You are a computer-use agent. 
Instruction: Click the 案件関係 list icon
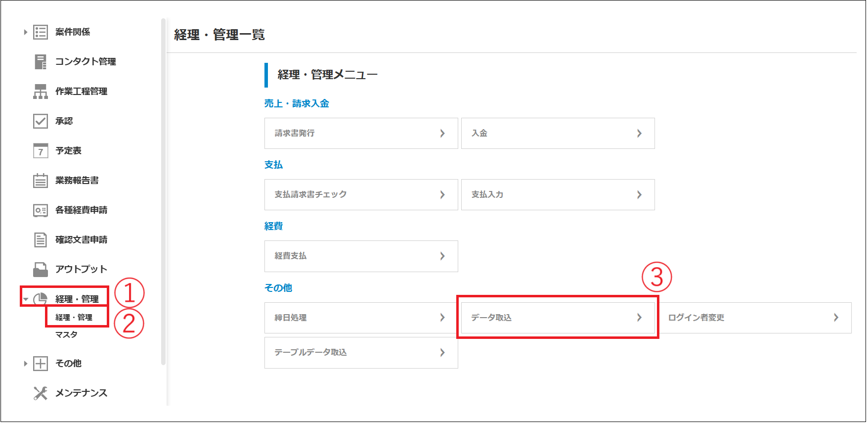click(x=41, y=32)
